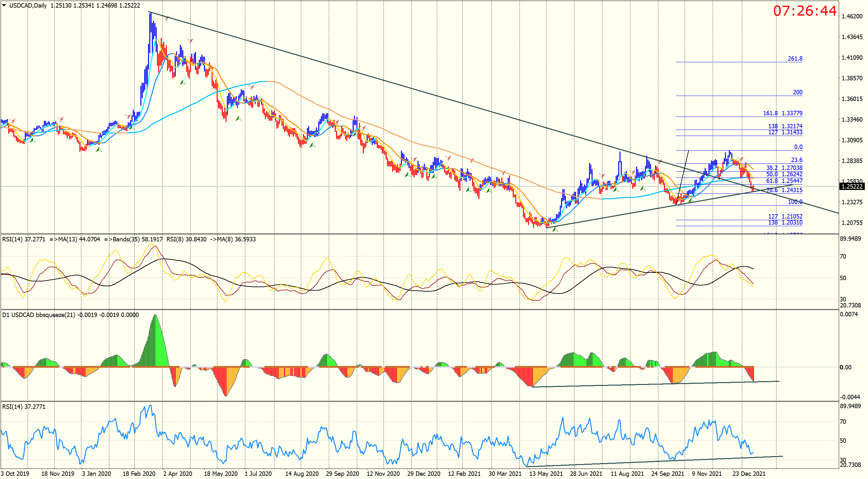Click the 23 Dec 2021 date label
868x479 pixels.
click(749, 474)
